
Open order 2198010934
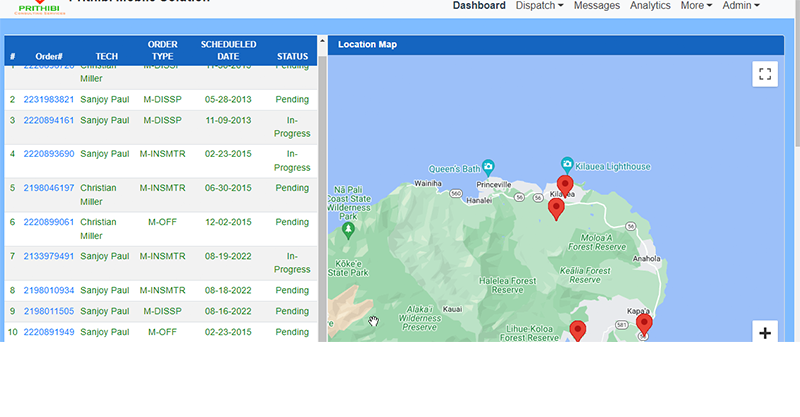49,290
